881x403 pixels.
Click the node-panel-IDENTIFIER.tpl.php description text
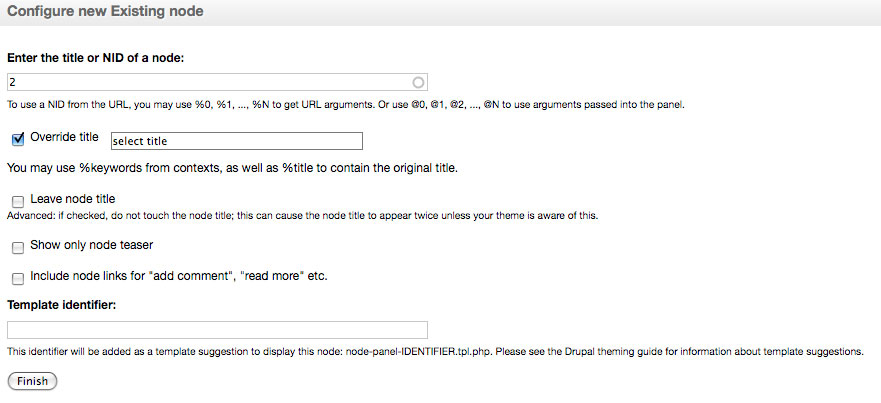(x=435, y=352)
